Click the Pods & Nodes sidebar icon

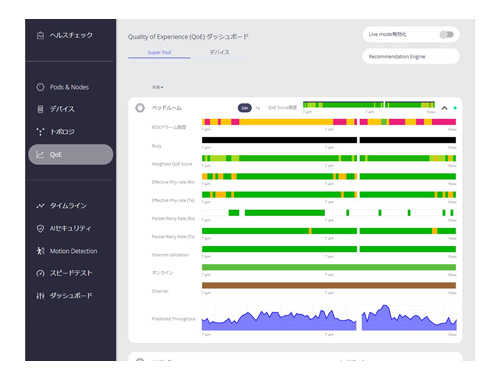(40, 87)
